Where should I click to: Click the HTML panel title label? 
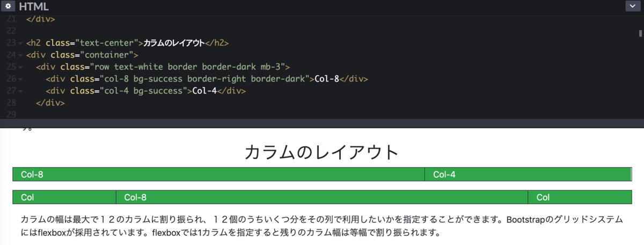[33, 7]
